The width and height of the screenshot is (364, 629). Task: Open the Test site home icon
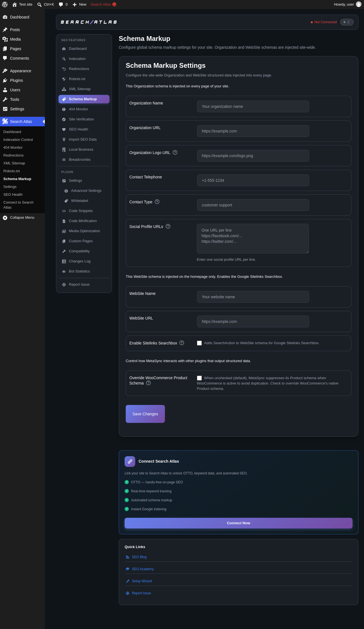[15, 4]
